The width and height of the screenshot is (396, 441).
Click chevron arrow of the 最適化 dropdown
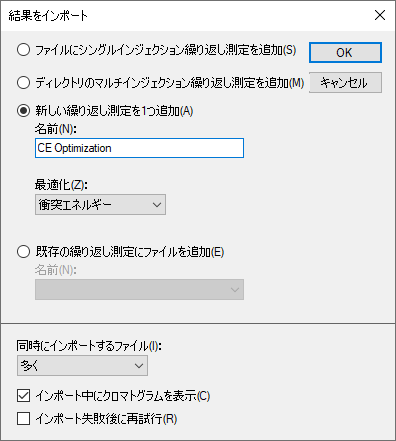click(157, 205)
